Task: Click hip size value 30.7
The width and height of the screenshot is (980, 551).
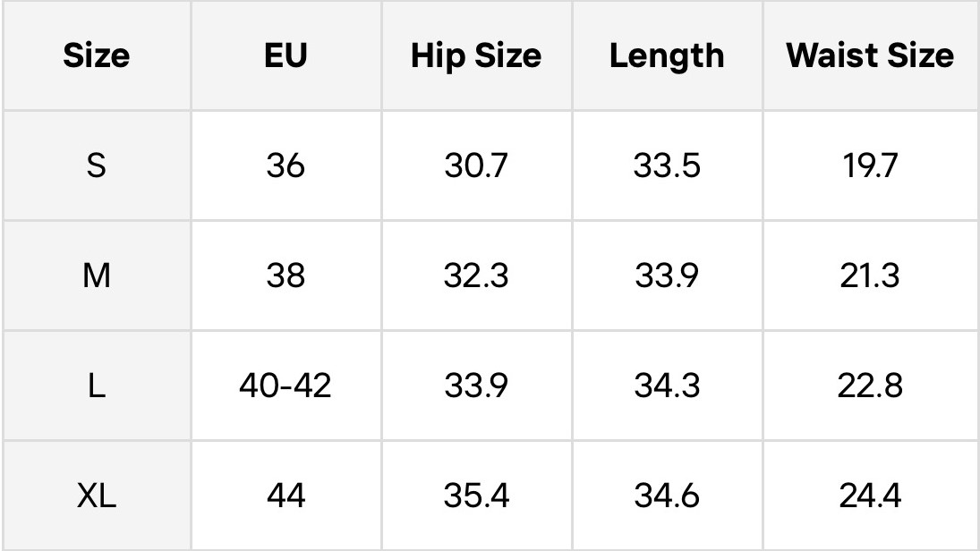Action: [x=476, y=165]
